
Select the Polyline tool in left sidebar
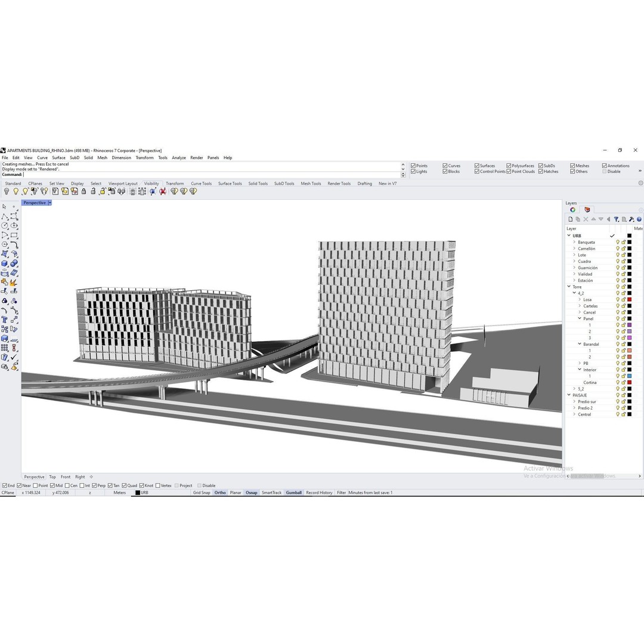tap(5, 216)
